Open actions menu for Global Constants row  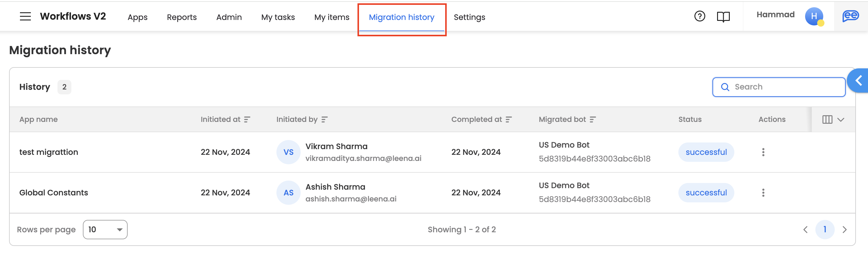click(x=763, y=192)
